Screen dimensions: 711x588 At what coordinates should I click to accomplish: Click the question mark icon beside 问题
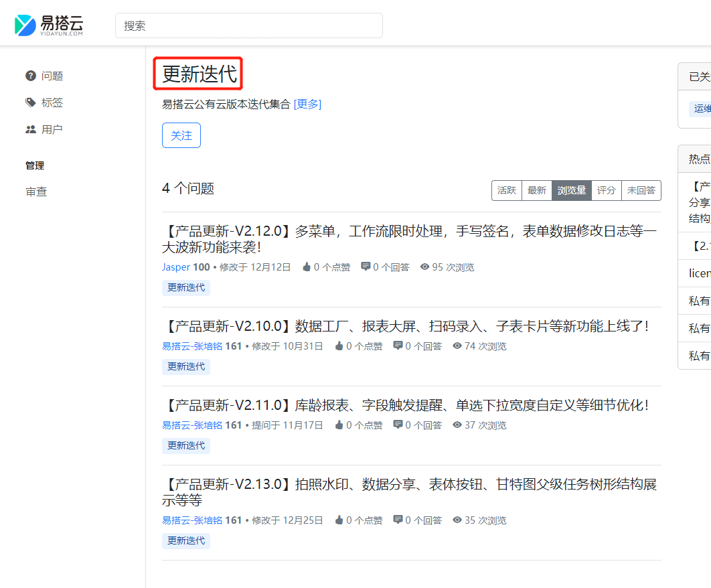(31, 76)
